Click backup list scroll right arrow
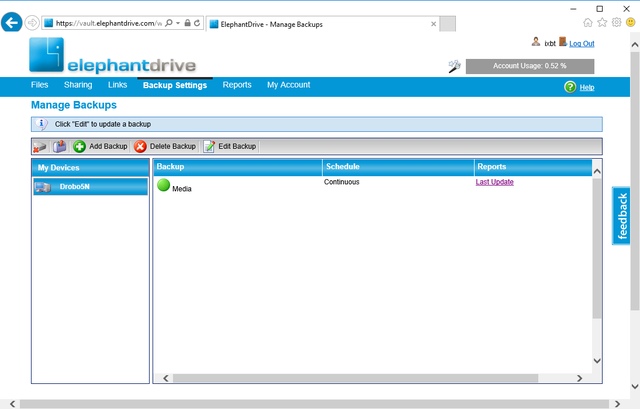 point(579,378)
